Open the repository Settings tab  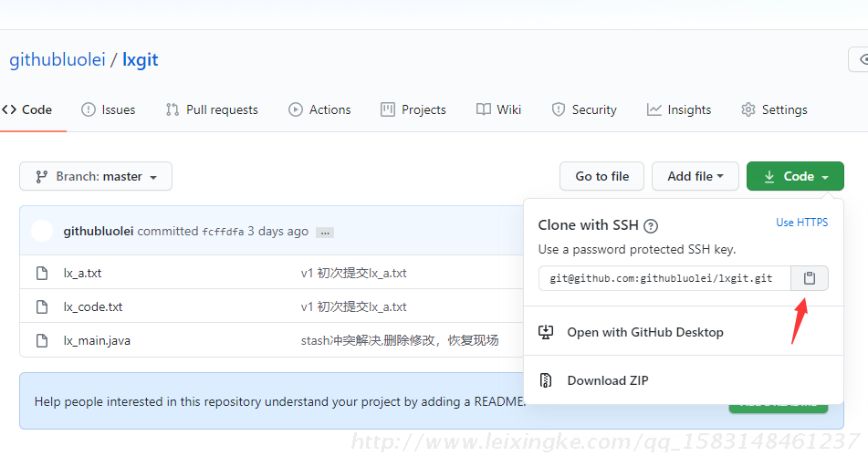[x=775, y=109]
